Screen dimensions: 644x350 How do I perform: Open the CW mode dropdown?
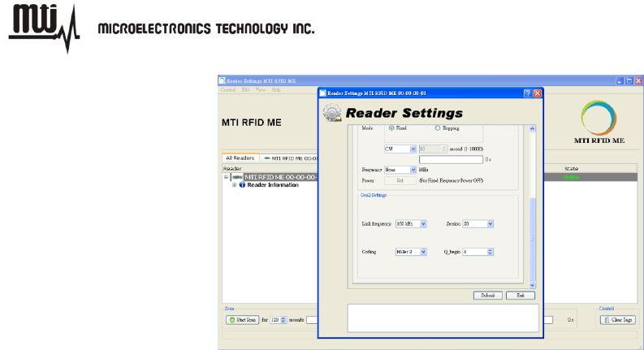pyautogui.click(x=400, y=149)
